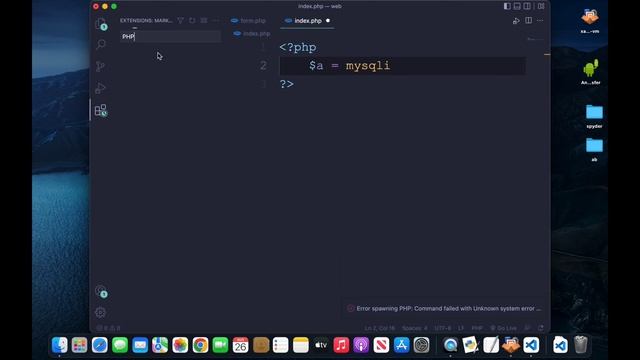
Task: Open Trash in the dock
Action: [580, 345]
